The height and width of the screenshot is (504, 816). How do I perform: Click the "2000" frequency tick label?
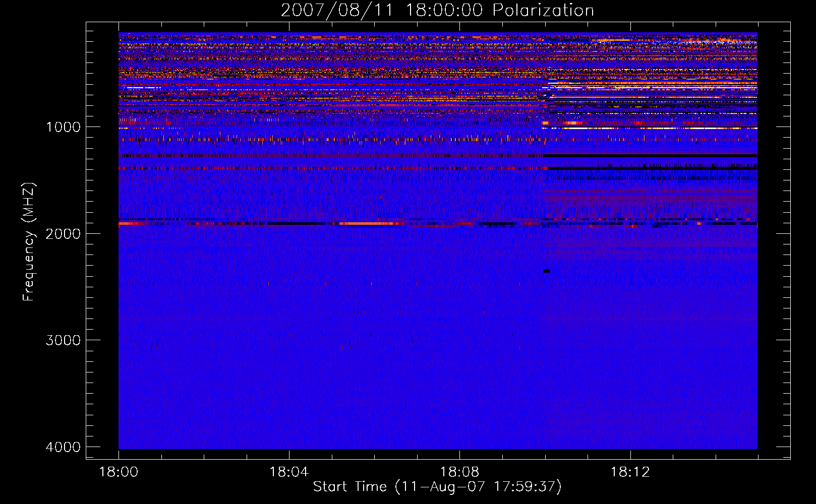pos(63,233)
